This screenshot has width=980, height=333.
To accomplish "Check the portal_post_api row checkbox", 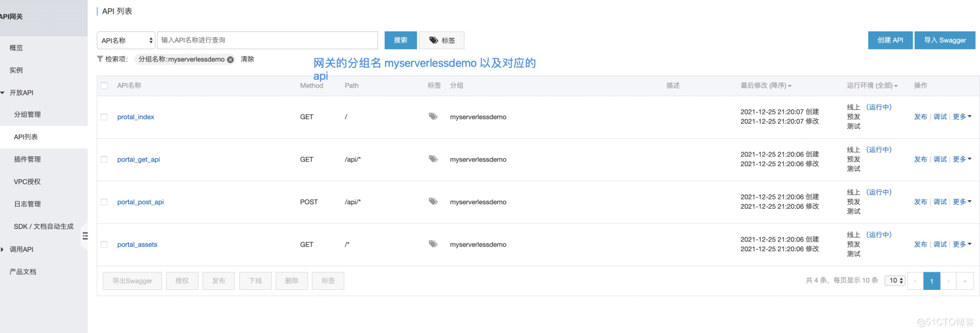I will 104,202.
